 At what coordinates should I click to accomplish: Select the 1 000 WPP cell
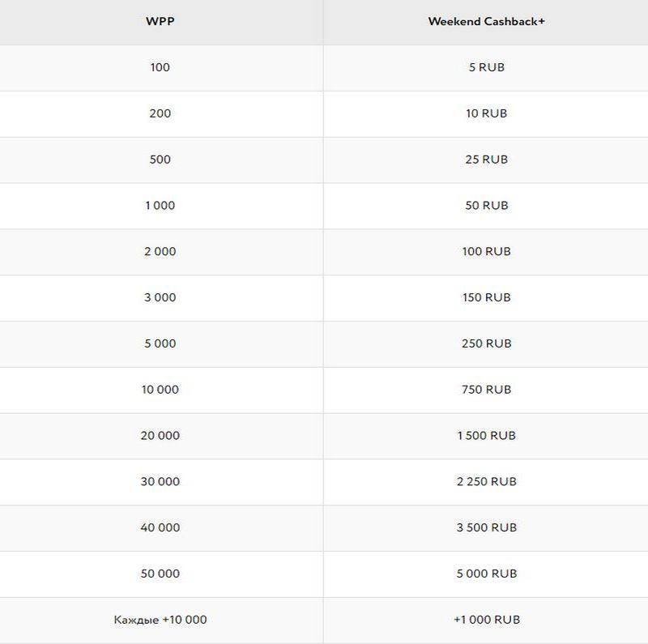(x=160, y=206)
